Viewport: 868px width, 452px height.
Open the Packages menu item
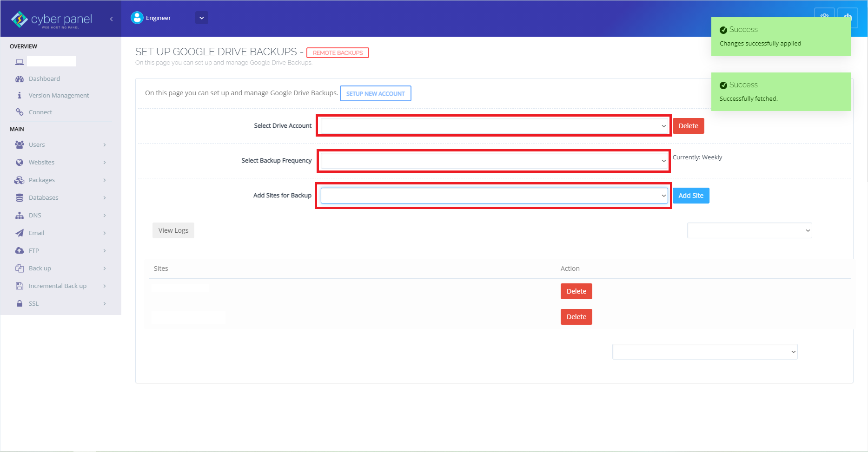pyautogui.click(x=42, y=180)
